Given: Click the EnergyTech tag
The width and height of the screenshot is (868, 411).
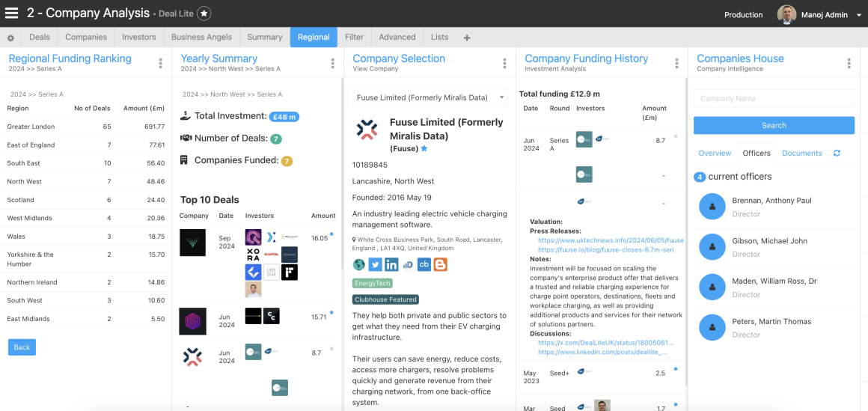Looking at the screenshot, I should [373, 283].
